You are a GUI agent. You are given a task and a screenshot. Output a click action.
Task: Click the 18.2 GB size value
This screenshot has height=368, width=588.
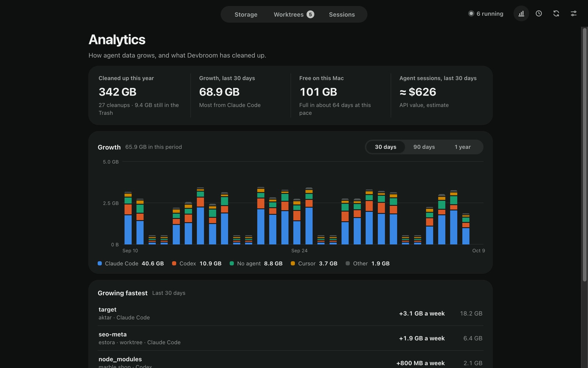471,314
